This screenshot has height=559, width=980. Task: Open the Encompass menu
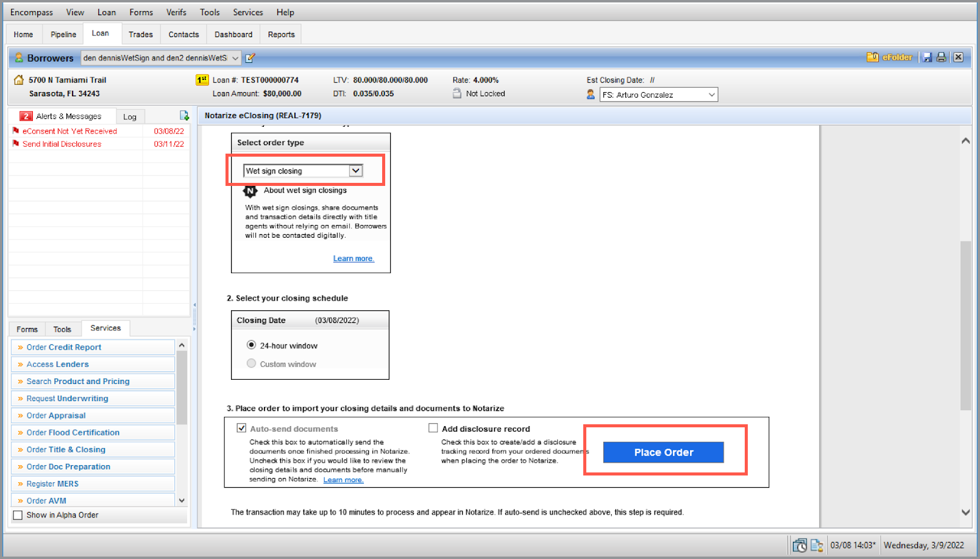pyautogui.click(x=32, y=12)
